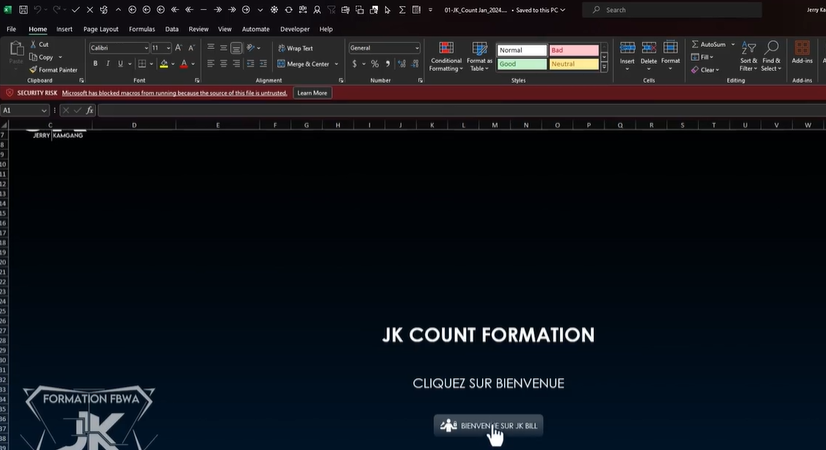Apply red Font Color swatch

(x=184, y=64)
